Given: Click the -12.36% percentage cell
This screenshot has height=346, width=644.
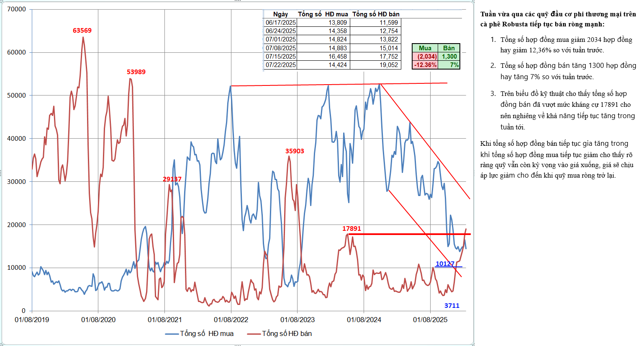Looking at the screenshot, I should [425, 65].
